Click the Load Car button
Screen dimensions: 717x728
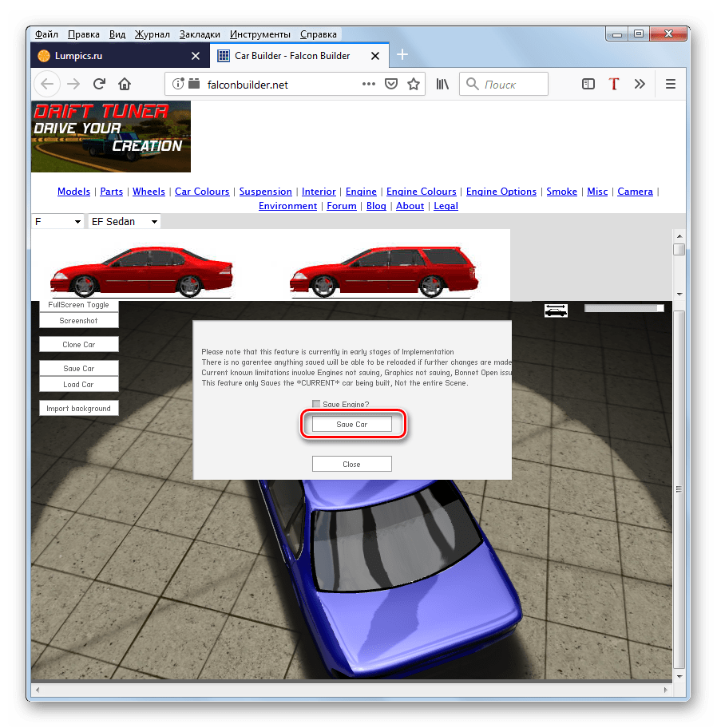pyautogui.click(x=78, y=385)
